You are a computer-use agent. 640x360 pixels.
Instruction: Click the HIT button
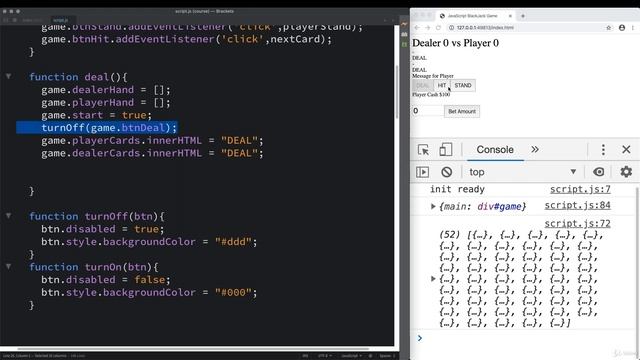coord(442,85)
